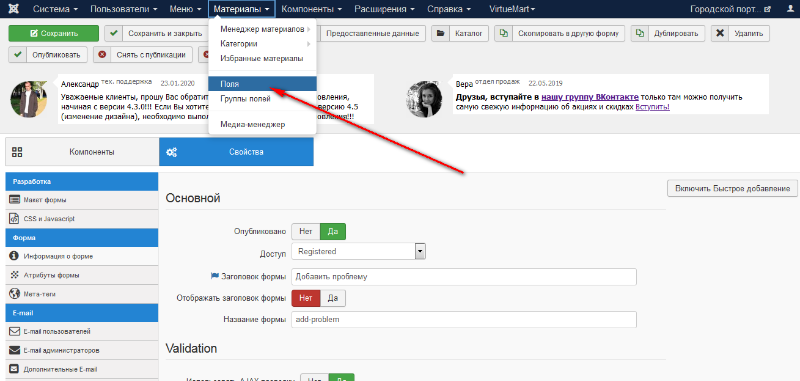This screenshot has height=381, width=800.
Task: Set Отображать заголовок формы to Да
Action: (x=333, y=298)
